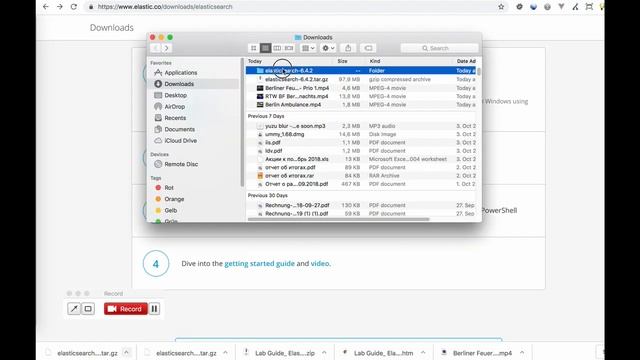Image resolution: width=640 pixels, height=360 pixels.
Task: Reload the elastic.co page
Action: [x=74, y=7]
